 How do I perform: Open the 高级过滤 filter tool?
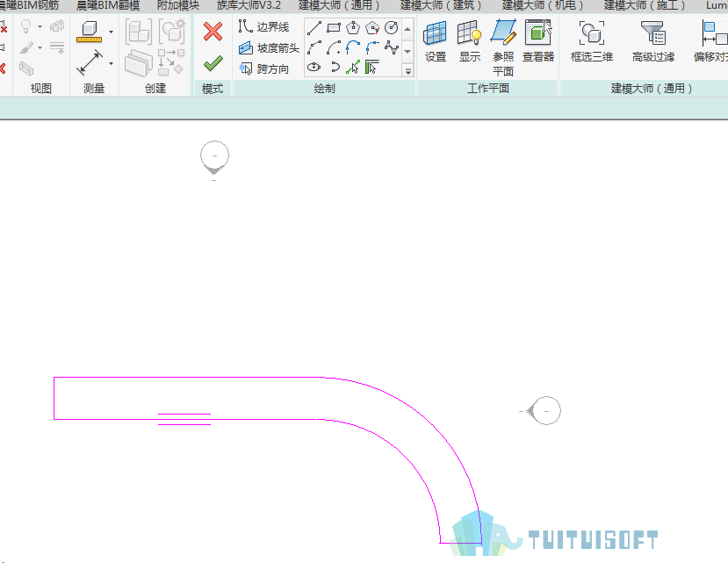pyautogui.click(x=652, y=41)
